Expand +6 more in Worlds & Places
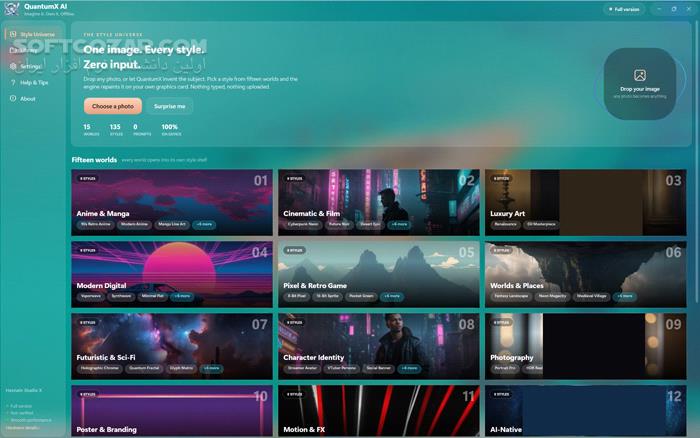Image resolution: width=700 pixels, height=438 pixels. point(625,296)
